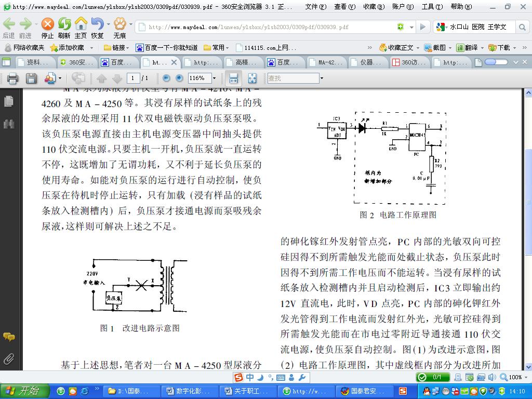Click the Back (后退) arrow button
532x399 pixels.
[x=9, y=24]
